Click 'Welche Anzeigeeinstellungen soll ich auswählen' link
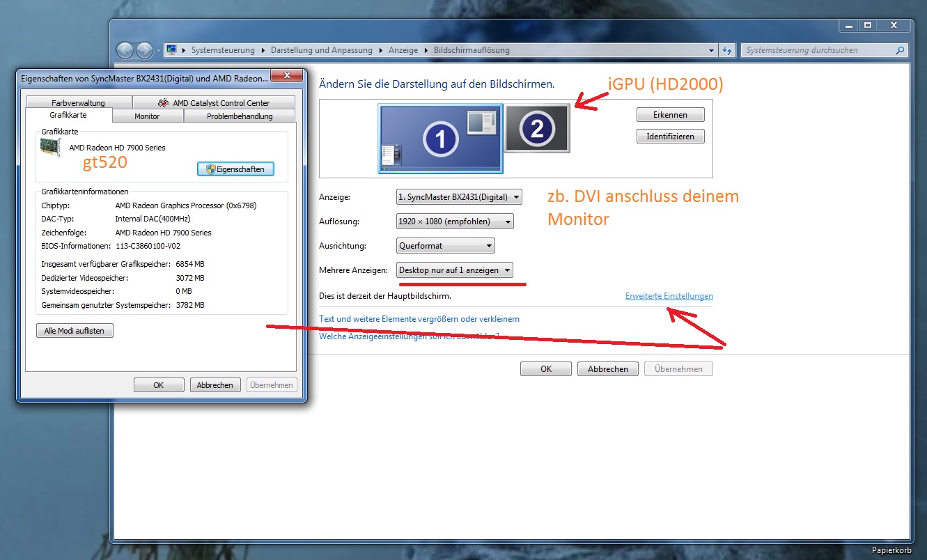Viewport: 927px width, 560px height. point(409,336)
